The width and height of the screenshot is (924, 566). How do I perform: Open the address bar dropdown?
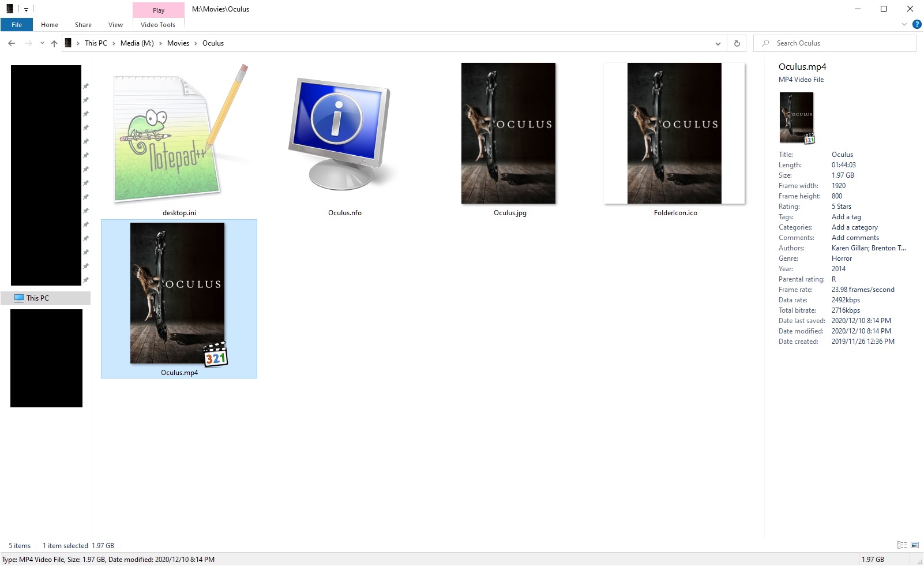pyautogui.click(x=718, y=43)
